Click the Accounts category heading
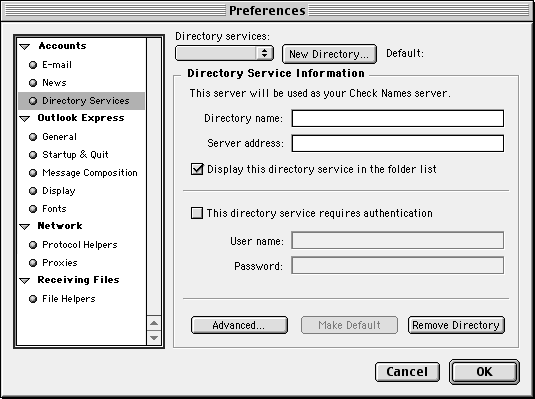The height and width of the screenshot is (399, 535). tap(62, 46)
